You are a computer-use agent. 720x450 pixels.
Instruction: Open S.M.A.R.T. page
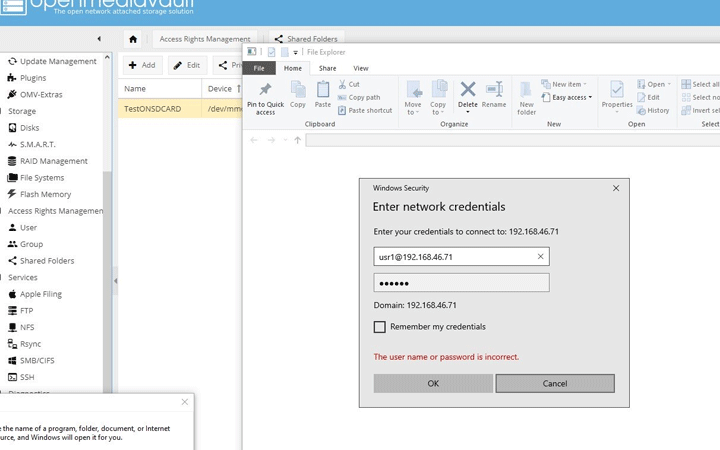click(32, 144)
